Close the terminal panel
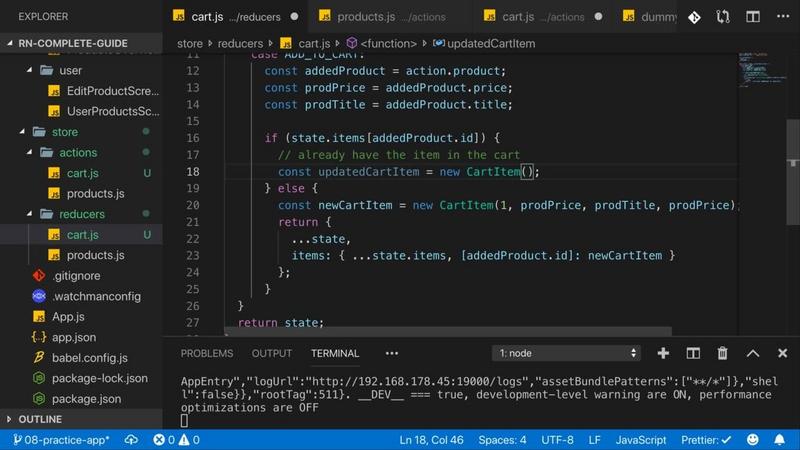Viewport: 800px width, 450px height. (782, 353)
